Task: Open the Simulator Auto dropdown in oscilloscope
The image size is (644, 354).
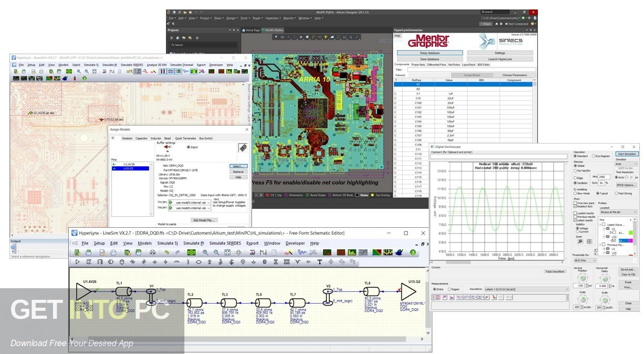Action: pos(627,164)
